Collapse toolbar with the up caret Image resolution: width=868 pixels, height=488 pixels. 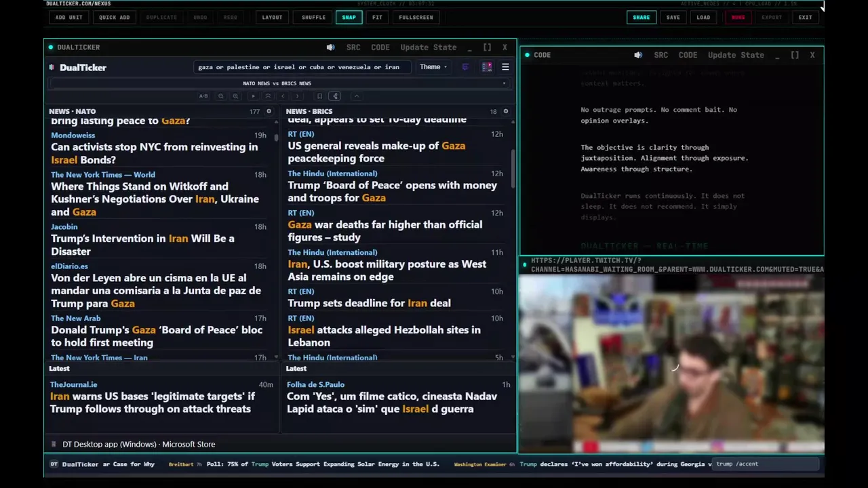pos(357,96)
